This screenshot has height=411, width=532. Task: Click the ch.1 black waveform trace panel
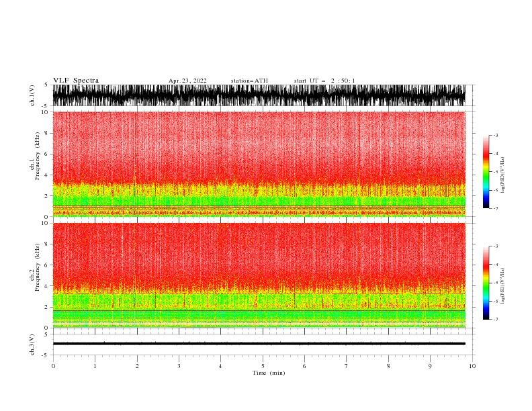tap(259, 95)
